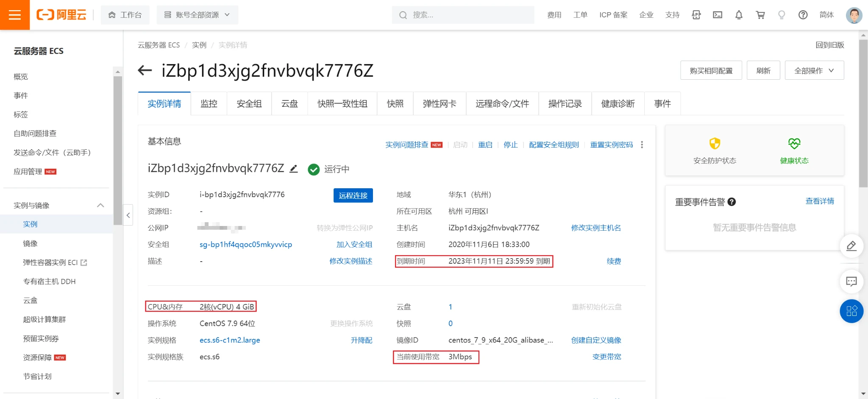This screenshot has height=399, width=868.
Task: Open the notifications bell
Action: [739, 15]
